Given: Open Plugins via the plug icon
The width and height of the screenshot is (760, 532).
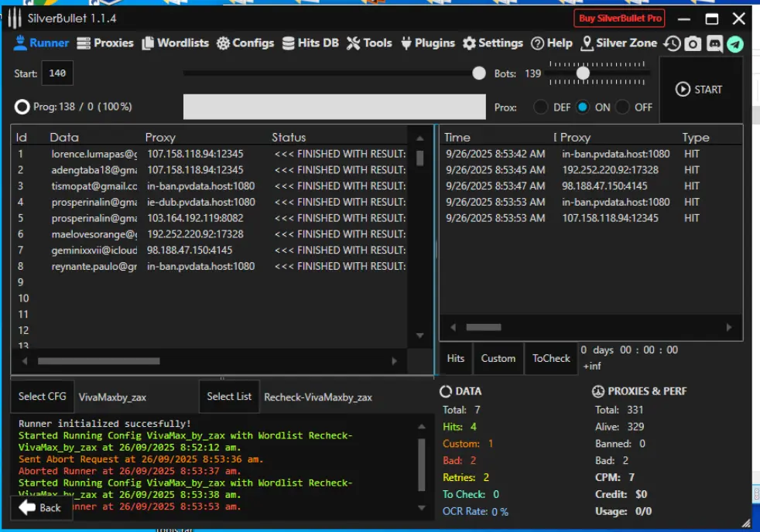Looking at the screenshot, I should (x=406, y=43).
